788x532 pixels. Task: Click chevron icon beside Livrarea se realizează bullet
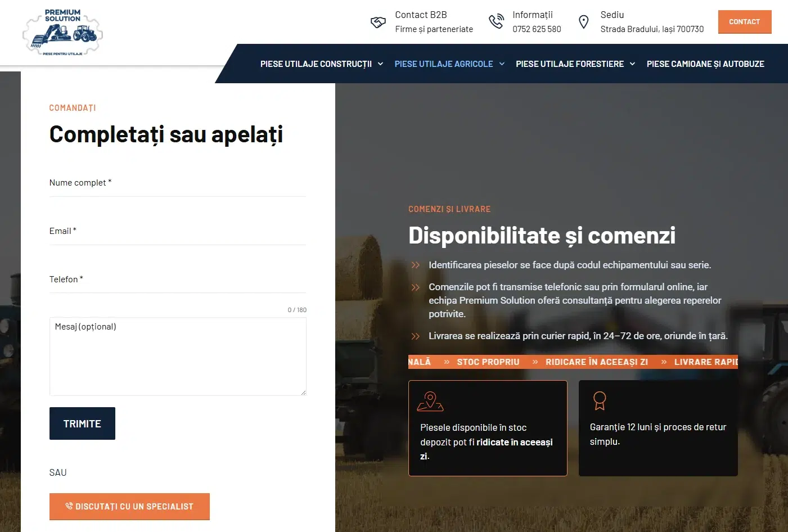416,336
